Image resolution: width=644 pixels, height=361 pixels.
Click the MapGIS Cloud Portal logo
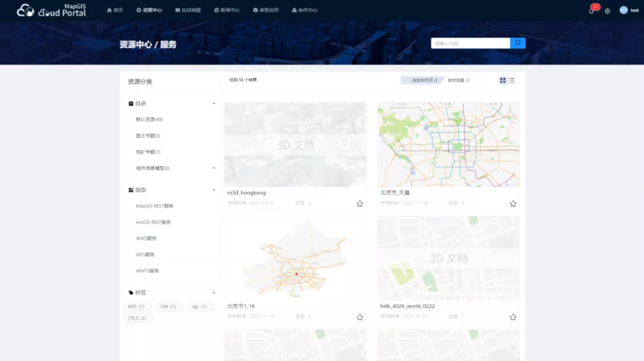click(x=52, y=10)
